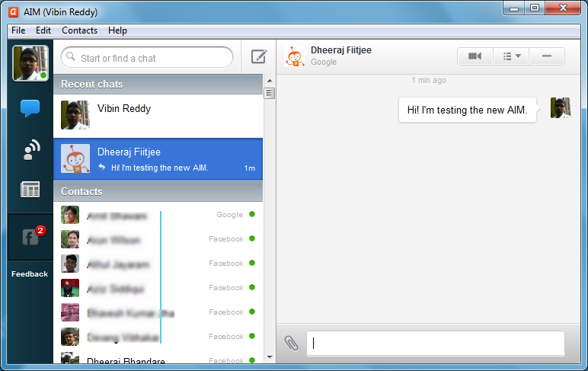Click the contact list scrollbar thumb

270,93
